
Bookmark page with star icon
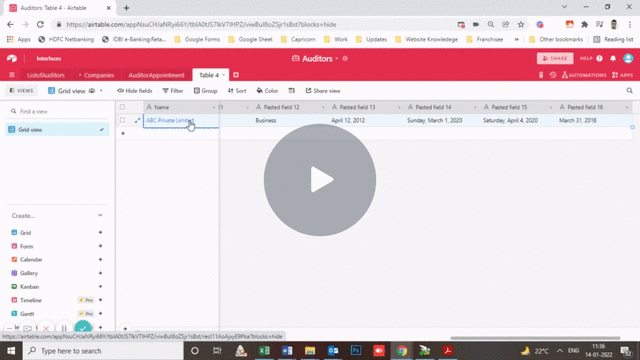(521, 24)
